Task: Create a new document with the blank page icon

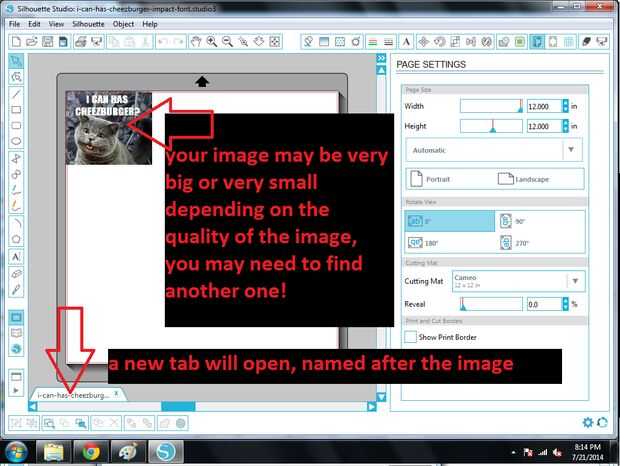Action: coord(16,42)
